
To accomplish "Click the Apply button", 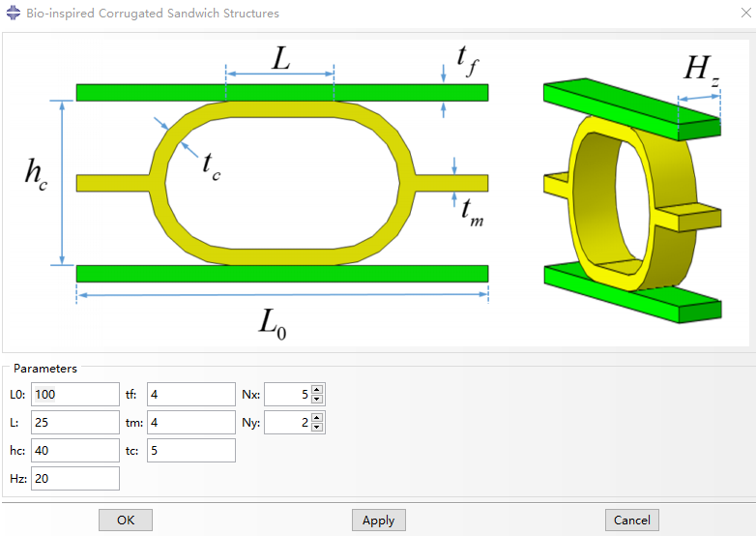I will click(378, 521).
